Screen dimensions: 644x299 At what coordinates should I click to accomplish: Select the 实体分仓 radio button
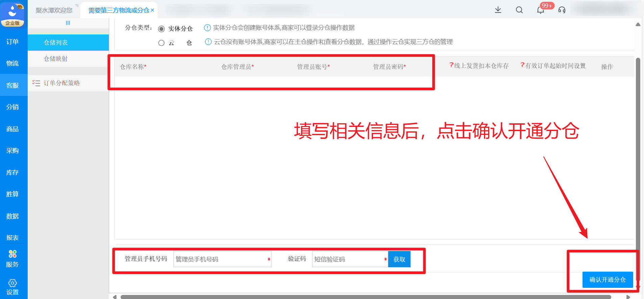click(162, 29)
